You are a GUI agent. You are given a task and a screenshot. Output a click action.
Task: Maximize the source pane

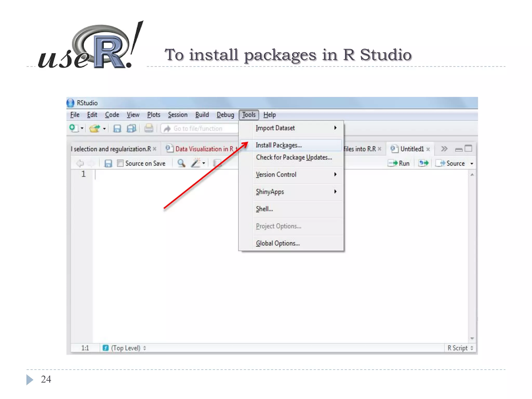(x=468, y=149)
